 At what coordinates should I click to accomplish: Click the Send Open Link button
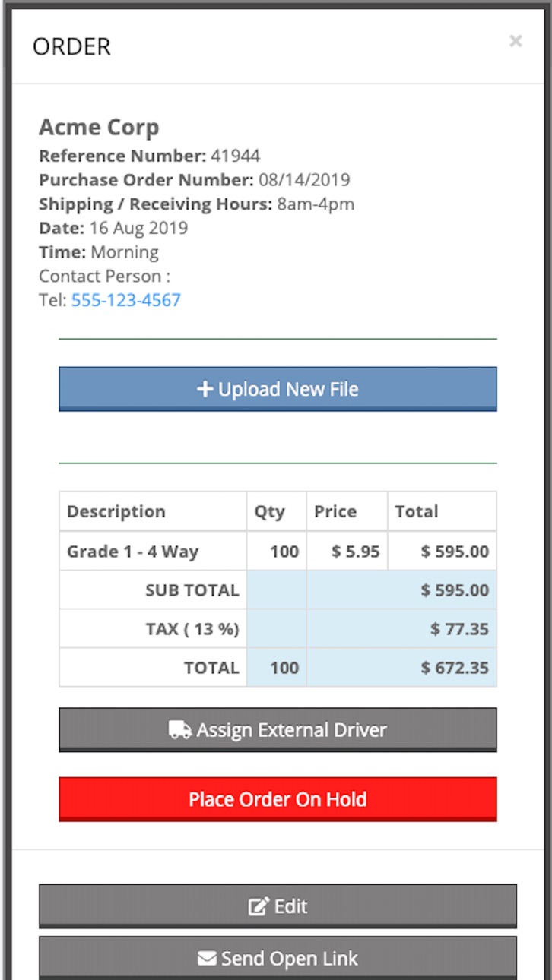(278, 959)
